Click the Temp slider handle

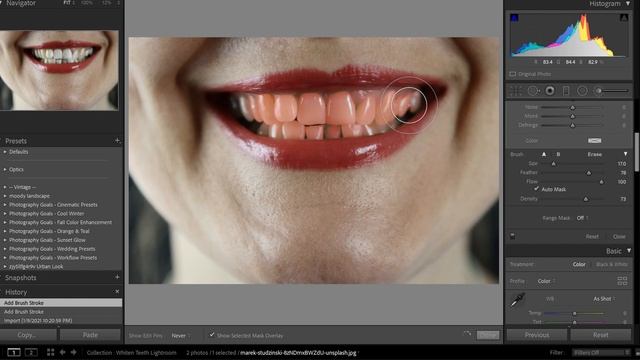coord(574,313)
